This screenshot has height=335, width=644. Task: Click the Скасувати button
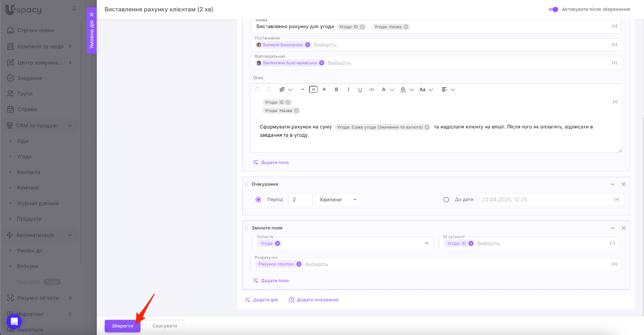[x=165, y=326]
